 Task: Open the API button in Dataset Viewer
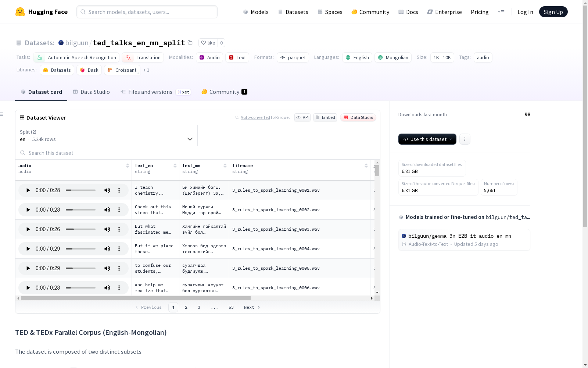(x=302, y=117)
